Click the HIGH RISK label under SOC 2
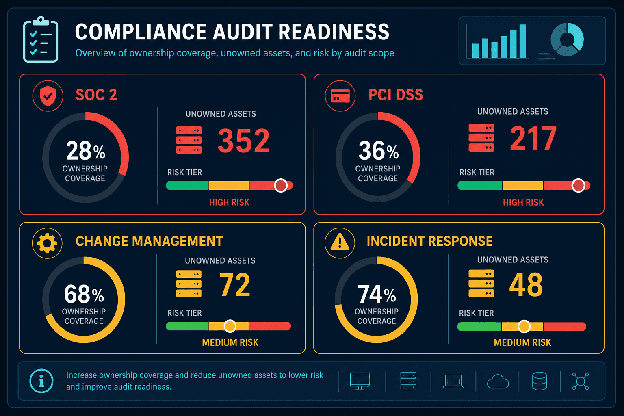Screen dimensions: 624x416 229,203
